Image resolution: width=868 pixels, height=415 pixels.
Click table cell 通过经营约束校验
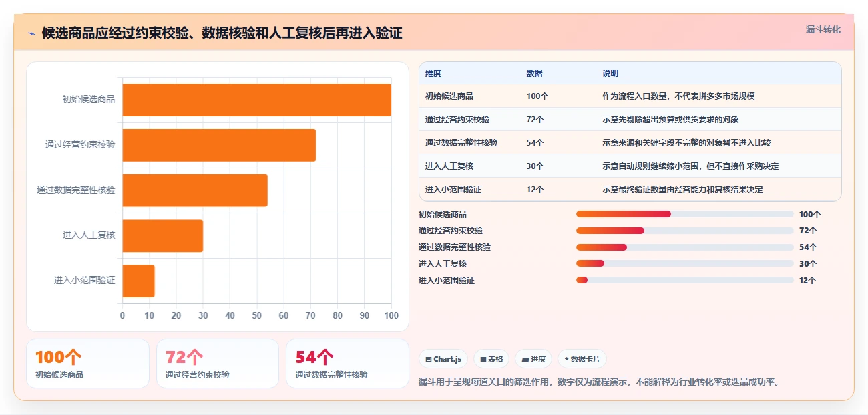click(457, 120)
